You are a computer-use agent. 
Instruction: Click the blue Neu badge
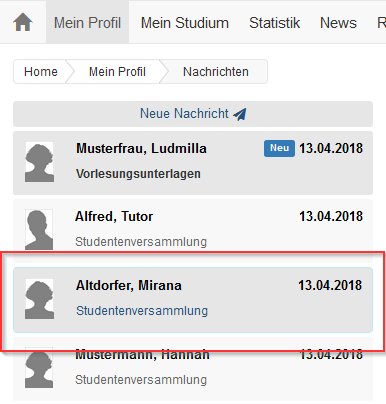point(279,148)
